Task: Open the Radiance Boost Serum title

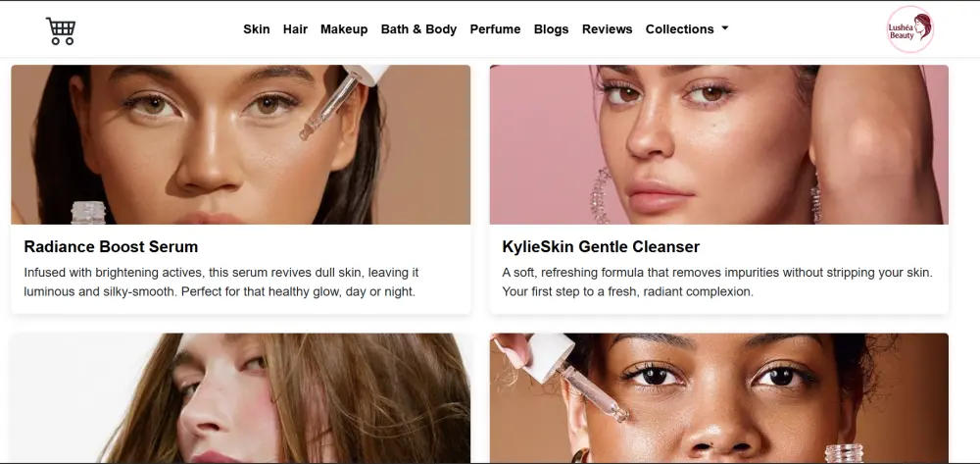Action: pyautogui.click(x=111, y=247)
